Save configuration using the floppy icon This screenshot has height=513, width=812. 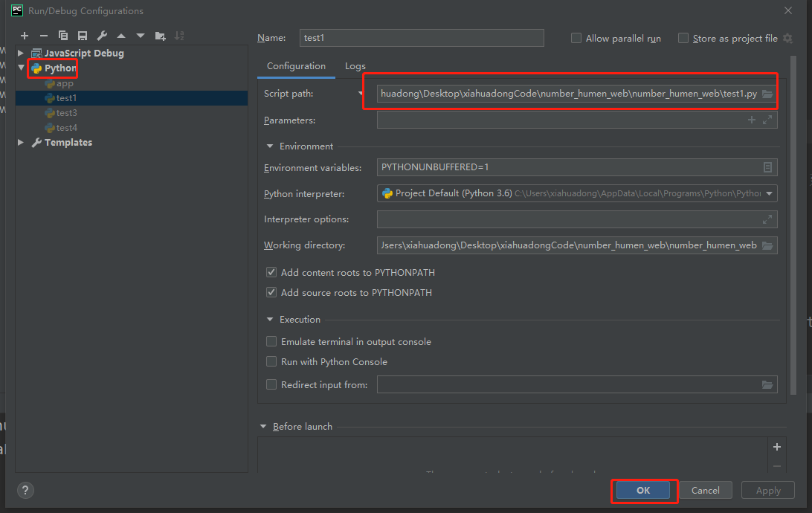[x=83, y=36]
